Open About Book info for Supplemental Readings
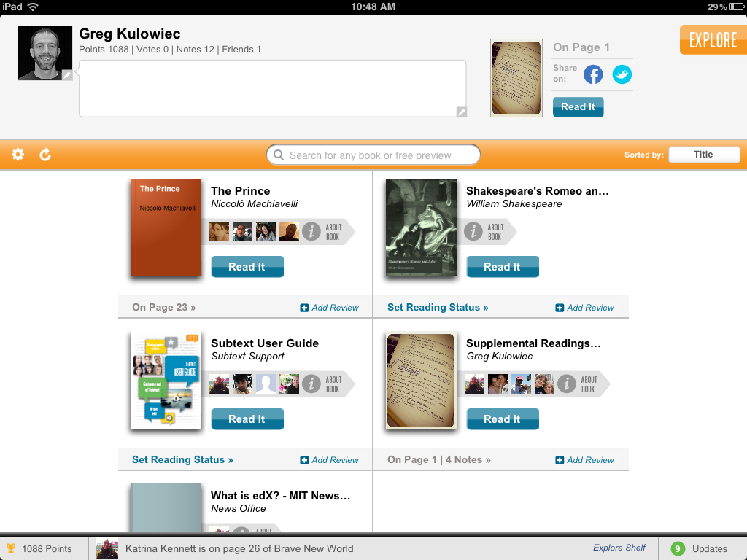 coord(577,384)
